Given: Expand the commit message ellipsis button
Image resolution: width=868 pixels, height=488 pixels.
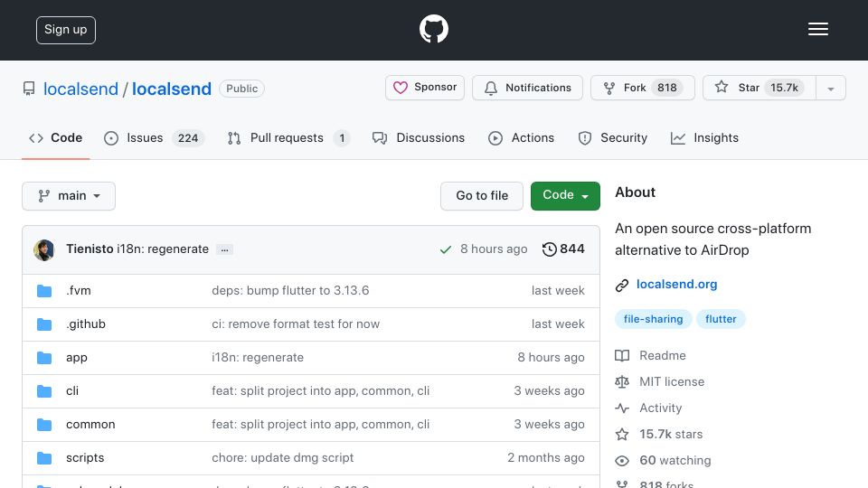Looking at the screenshot, I should coord(224,249).
